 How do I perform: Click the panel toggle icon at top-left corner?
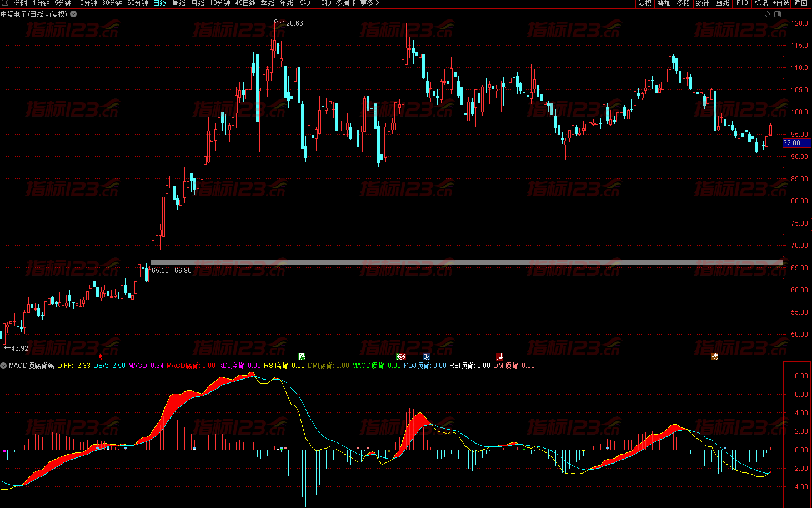(x=6, y=3)
